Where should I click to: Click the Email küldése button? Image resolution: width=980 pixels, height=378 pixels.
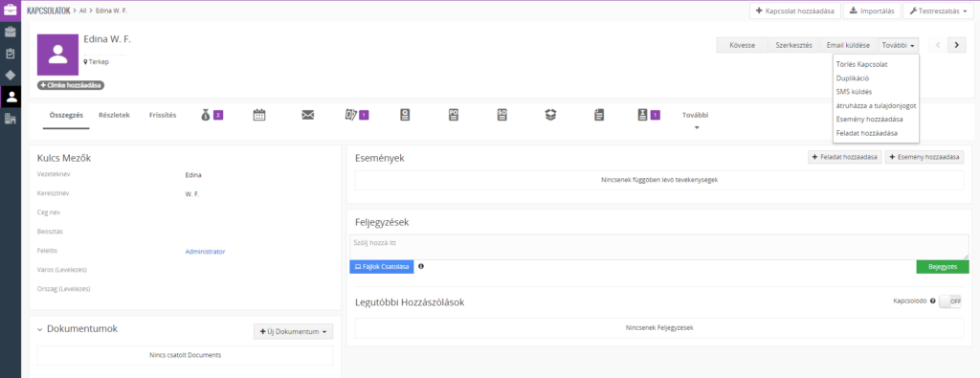coord(848,45)
